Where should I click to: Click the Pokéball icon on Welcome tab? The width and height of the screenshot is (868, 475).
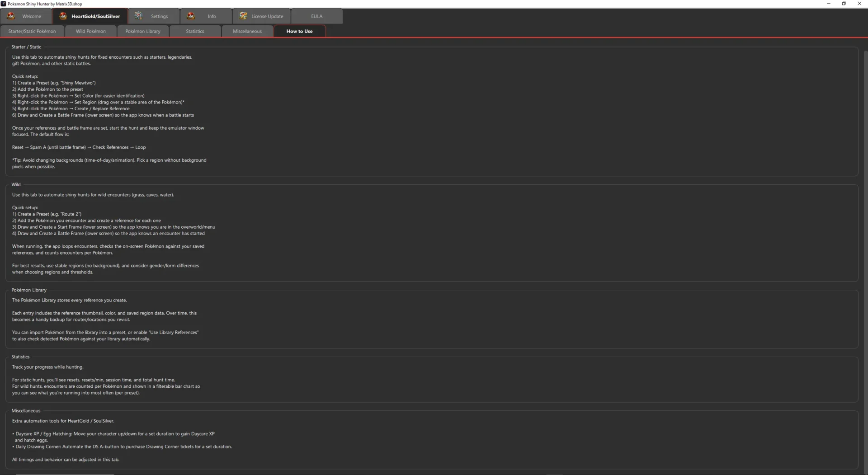[11, 16]
